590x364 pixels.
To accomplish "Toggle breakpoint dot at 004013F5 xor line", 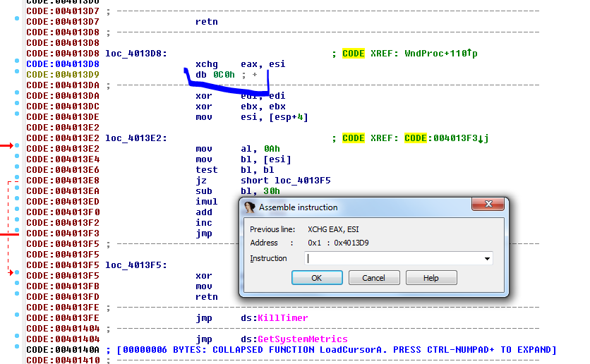I will click(x=18, y=276).
